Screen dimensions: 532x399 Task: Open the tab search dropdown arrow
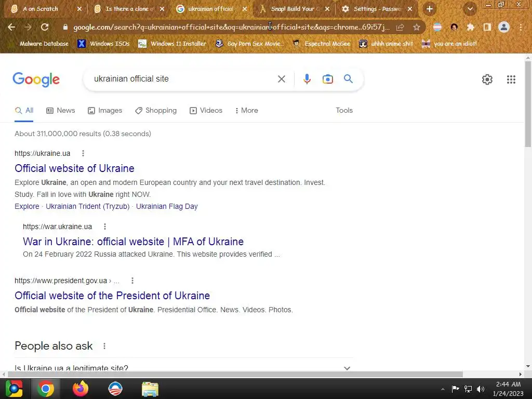(x=470, y=9)
